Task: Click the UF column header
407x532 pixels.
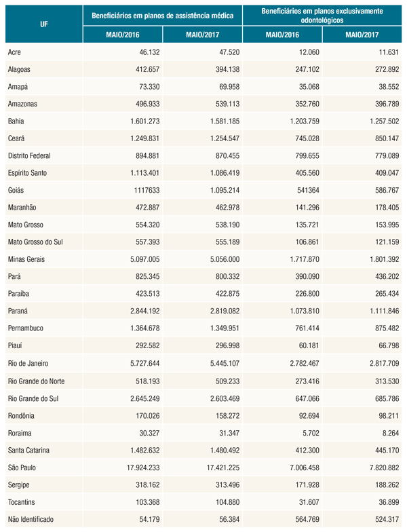Action: coord(43,24)
